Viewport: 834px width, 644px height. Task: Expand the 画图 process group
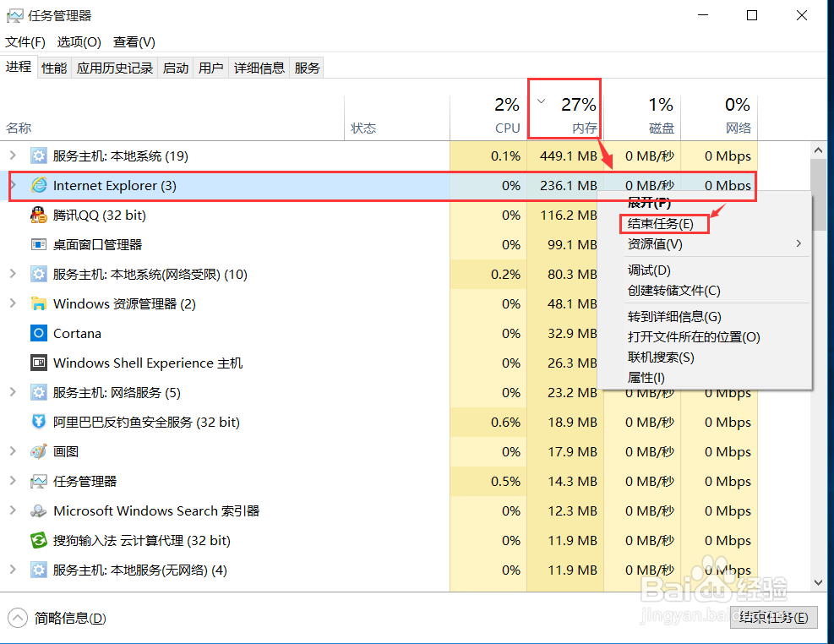coord(13,451)
